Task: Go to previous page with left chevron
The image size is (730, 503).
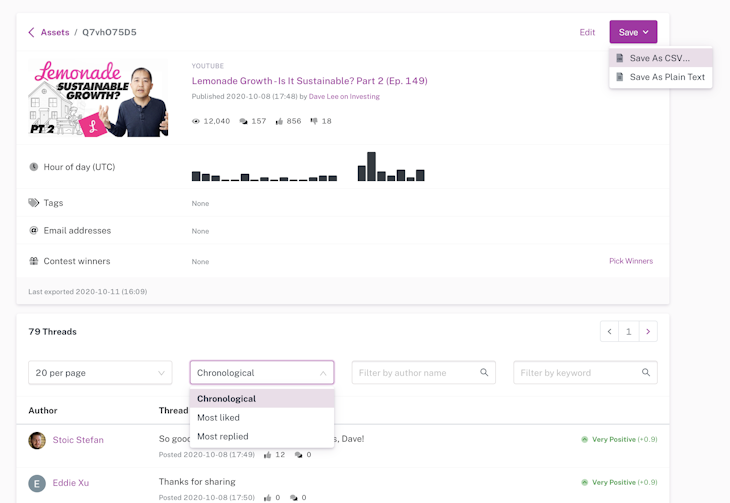Action: click(x=609, y=331)
